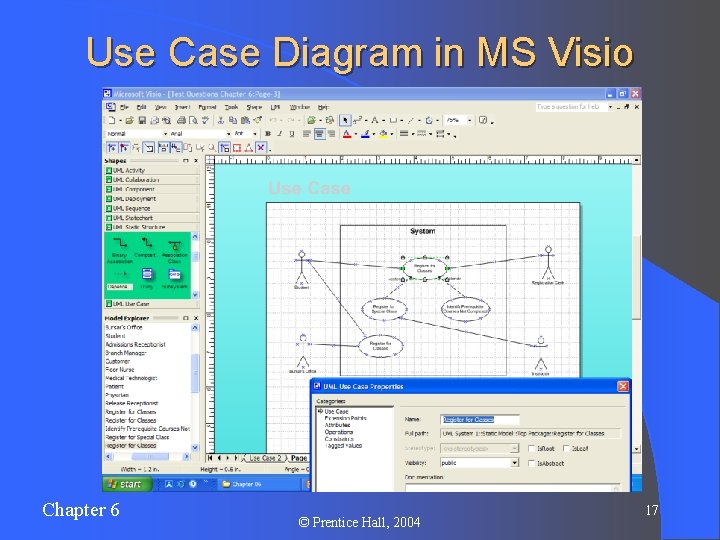Click the stencil scrollbar down arrow
Image resolution: width=720 pixels, height=540 pixels.
pos(195,295)
